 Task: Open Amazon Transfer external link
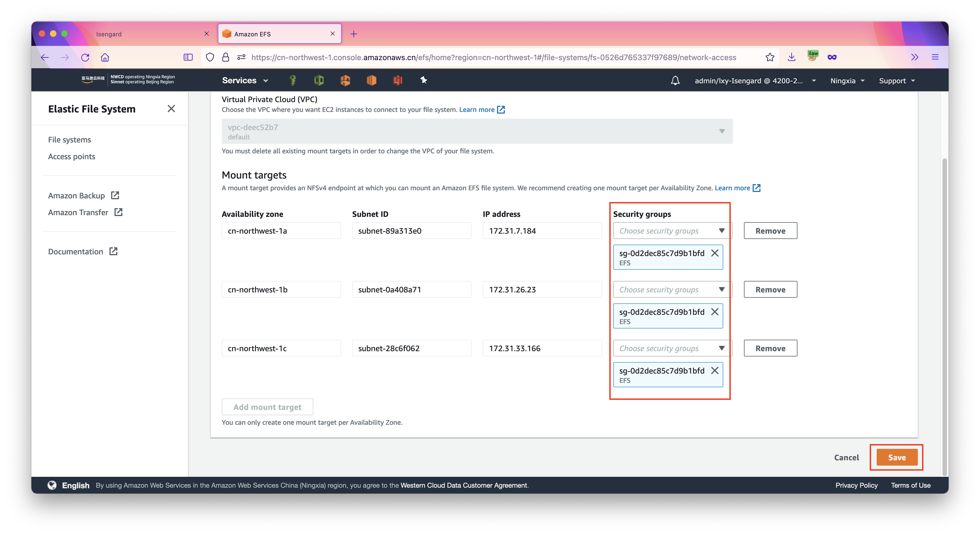point(85,212)
